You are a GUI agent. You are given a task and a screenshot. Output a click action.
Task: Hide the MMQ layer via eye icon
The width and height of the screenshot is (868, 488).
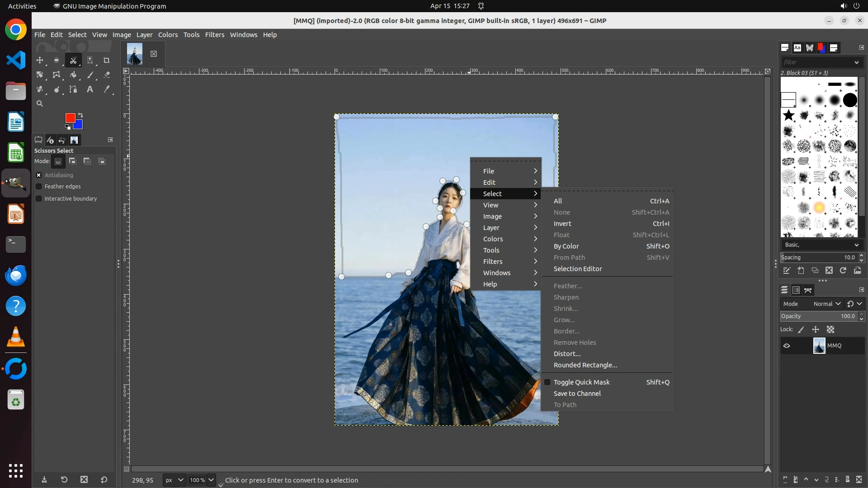coord(787,346)
